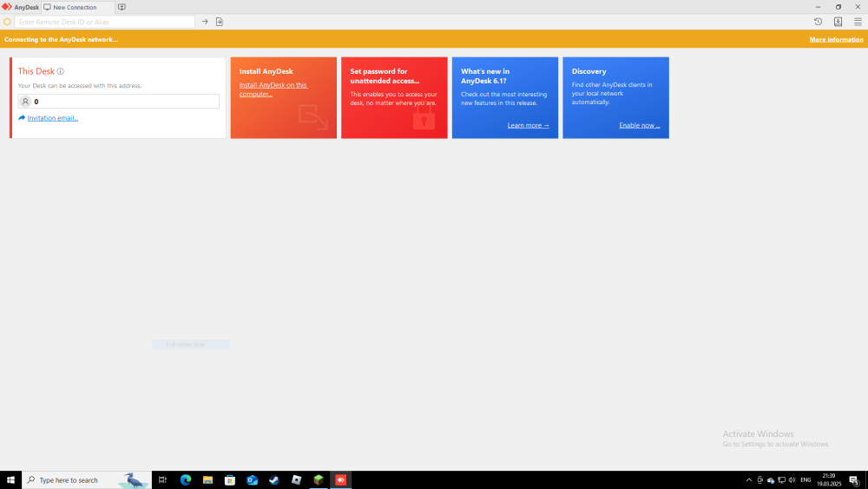Click the user avatar icon in address box

(25, 102)
